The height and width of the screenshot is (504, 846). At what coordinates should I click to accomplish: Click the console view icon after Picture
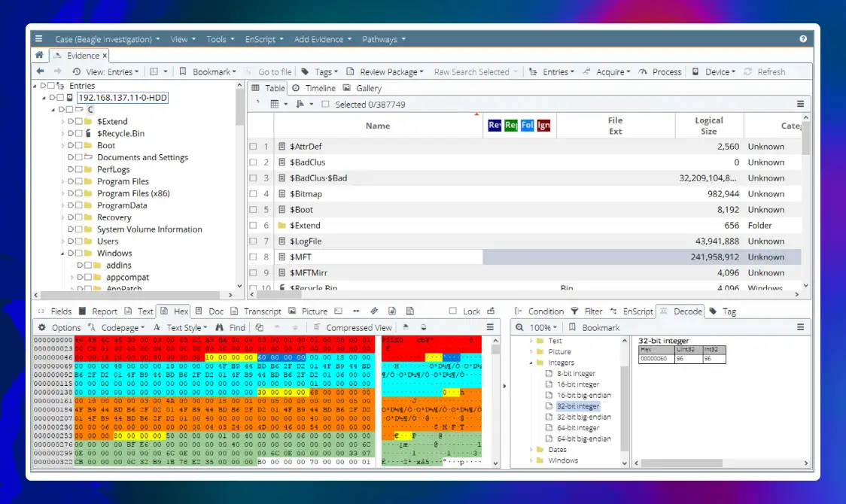coord(338,311)
